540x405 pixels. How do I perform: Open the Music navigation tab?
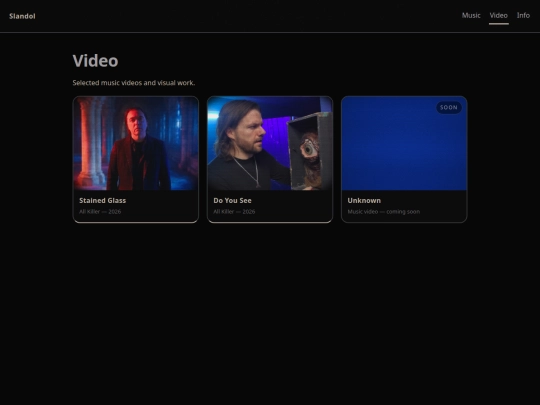pyautogui.click(x=471, y=15)
